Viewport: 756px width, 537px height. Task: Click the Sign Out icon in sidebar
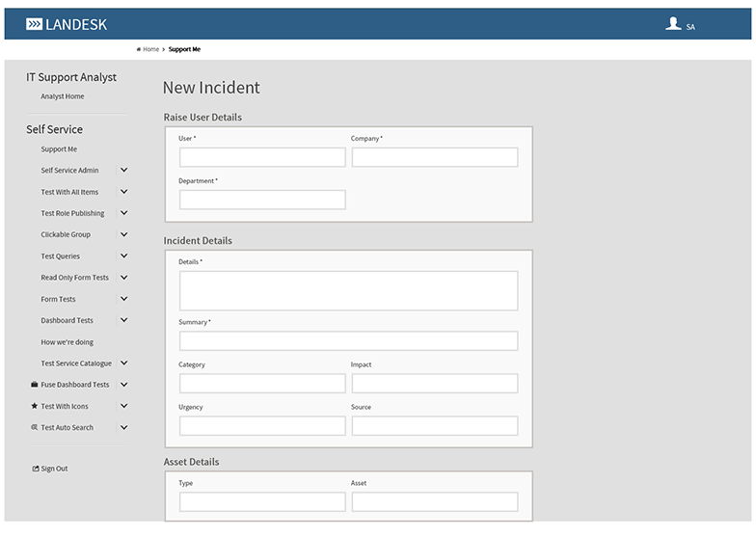coord(36,469)
